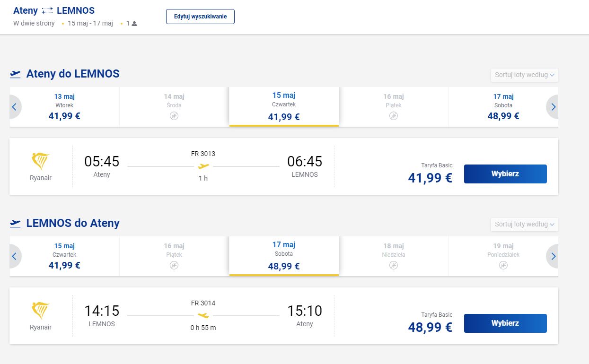Open Sortuj loty według dropdown for outbound flights
Viewport: 589px width, 364px height.
[525, 75]
